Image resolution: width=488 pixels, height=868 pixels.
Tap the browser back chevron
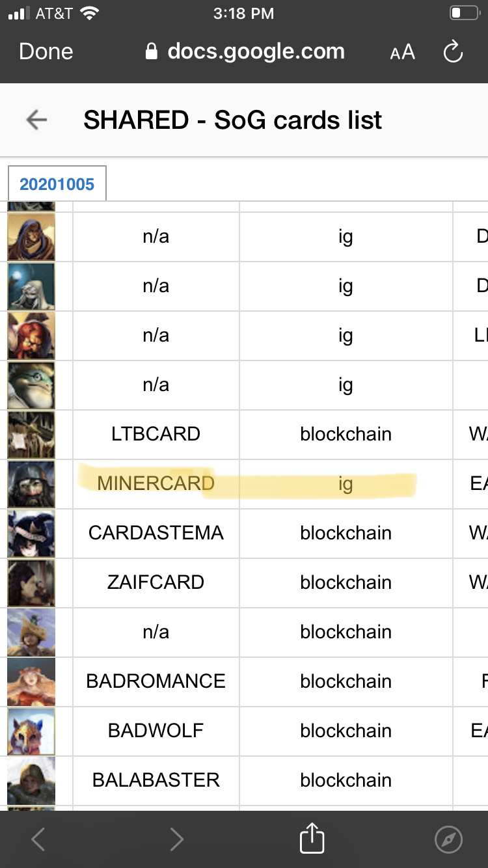coord(38,839)
